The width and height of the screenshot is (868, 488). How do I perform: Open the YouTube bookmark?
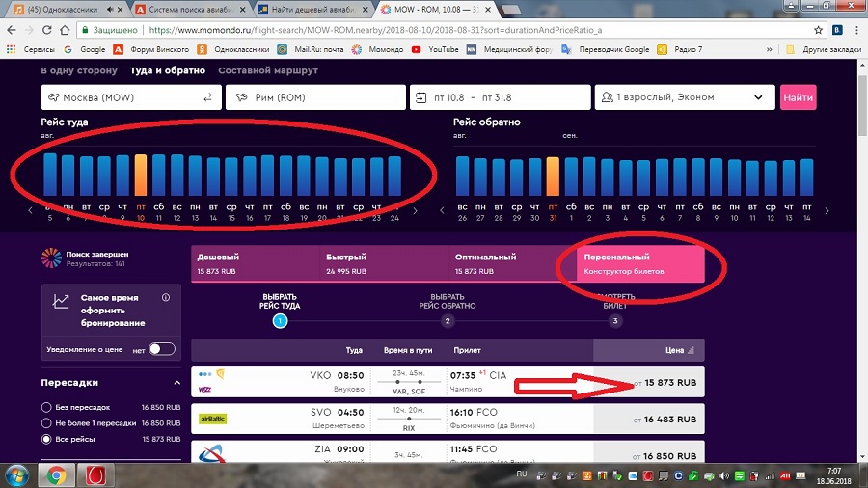[436, 49]
